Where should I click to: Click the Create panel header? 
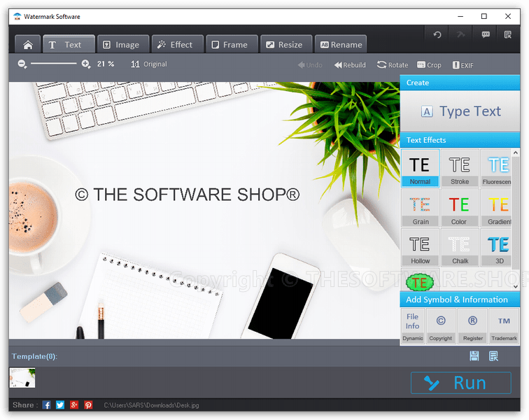click(460, 83)
